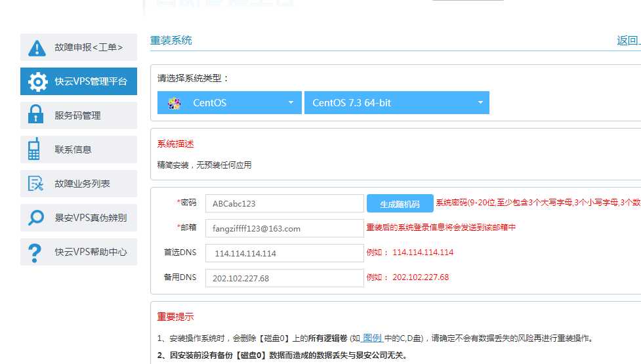641x364 pixels.
Task: Click example text 例如： 202.102.227.68
Action: 407,277
